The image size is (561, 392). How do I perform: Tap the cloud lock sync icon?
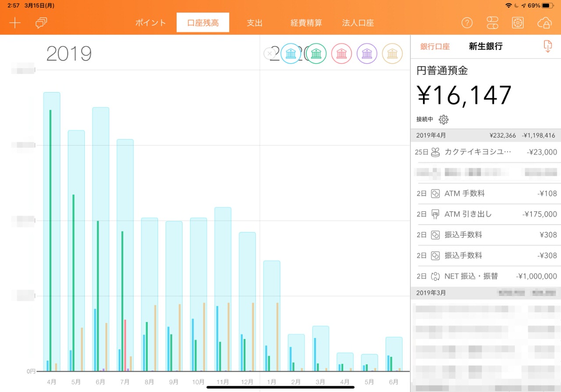pos(544,23)
